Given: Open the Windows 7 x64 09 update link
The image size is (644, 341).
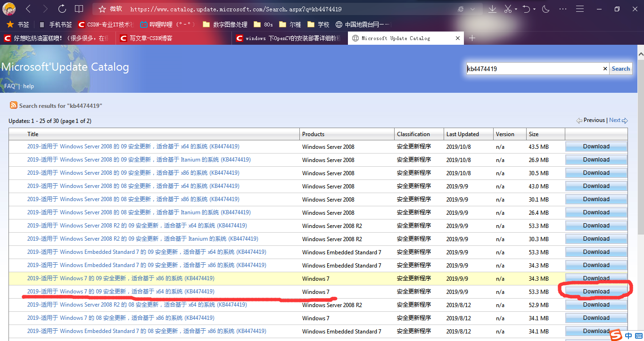Looking at the screenshot, I should pyautogui.click(x=121, y=292).
